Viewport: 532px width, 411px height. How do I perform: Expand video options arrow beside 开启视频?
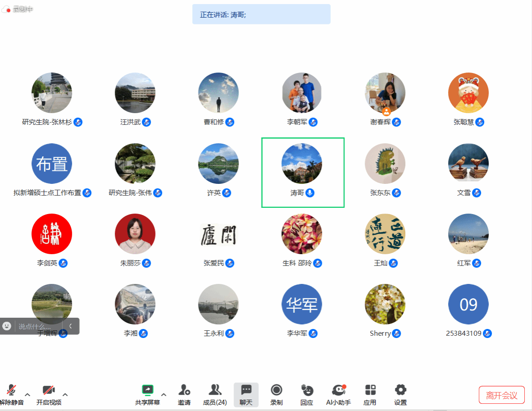(65, 395)
